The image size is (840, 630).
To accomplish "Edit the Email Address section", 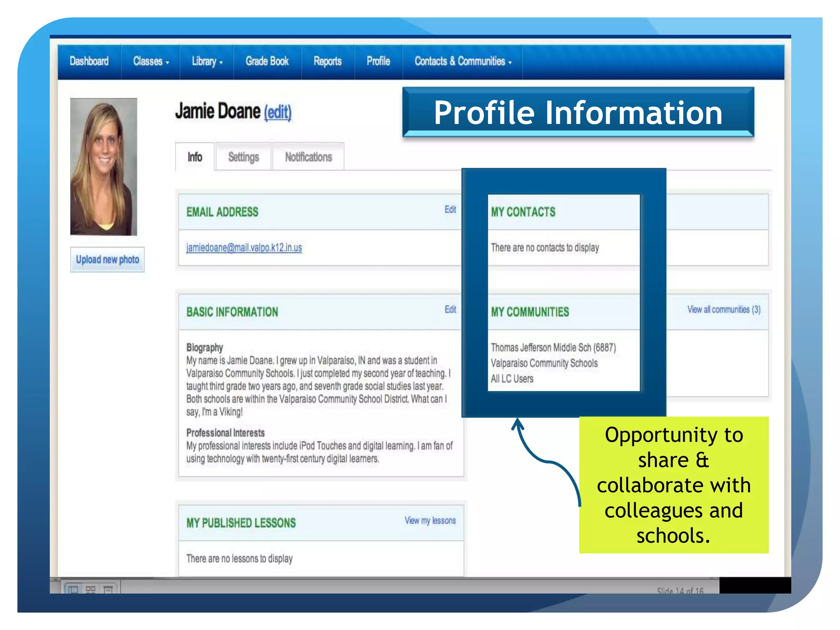I will pos(450,210).
